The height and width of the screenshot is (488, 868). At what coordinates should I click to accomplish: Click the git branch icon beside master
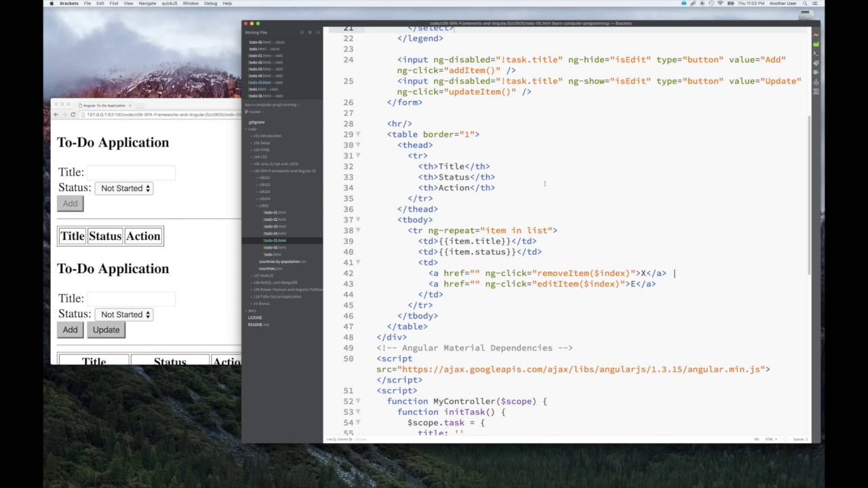pyautogui.click(x=246, y=112)
